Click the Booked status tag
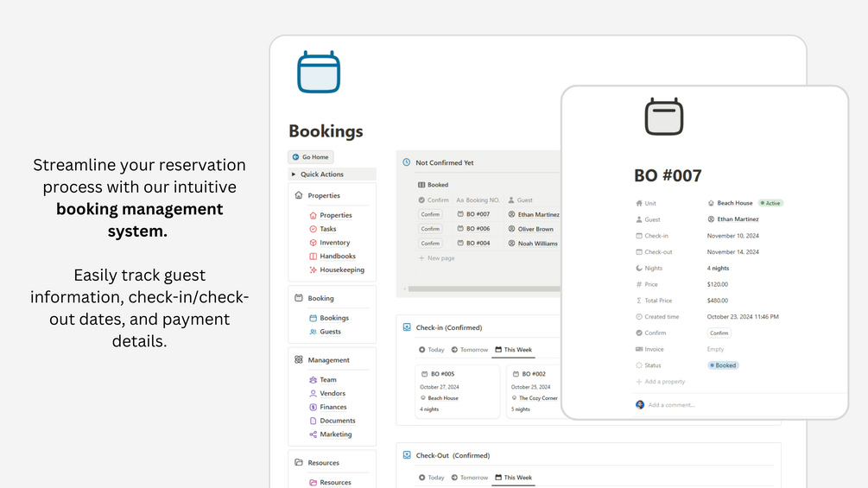Screen dimensions: 868x488 point(723,365)
